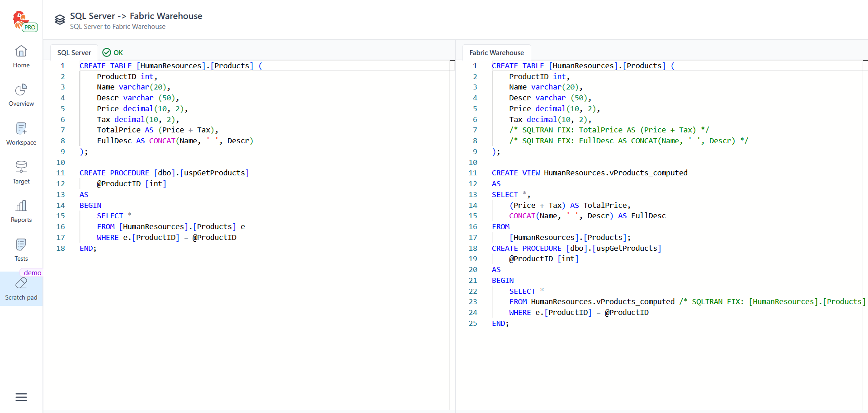Open the Overview section
Viewport: 868px width, 413px height.
tap(21, 95)
